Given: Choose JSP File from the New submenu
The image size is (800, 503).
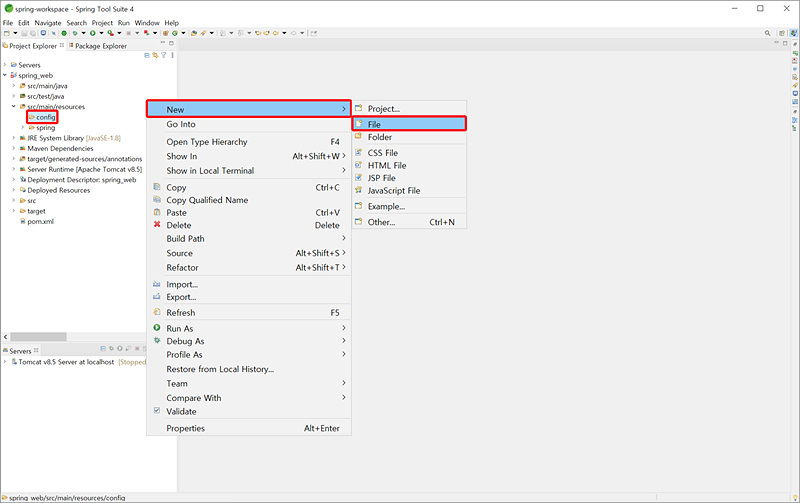Looking at the screenshot, I should click(x=409, y=178).
